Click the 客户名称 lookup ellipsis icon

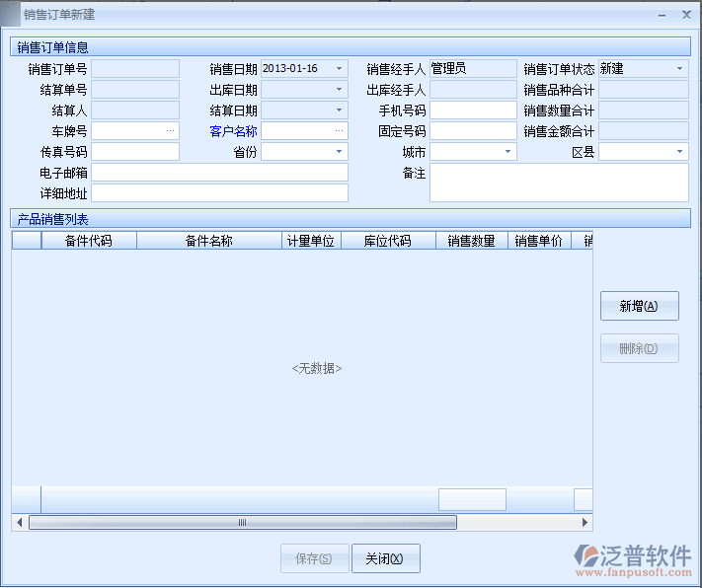(x=339, y=131)
